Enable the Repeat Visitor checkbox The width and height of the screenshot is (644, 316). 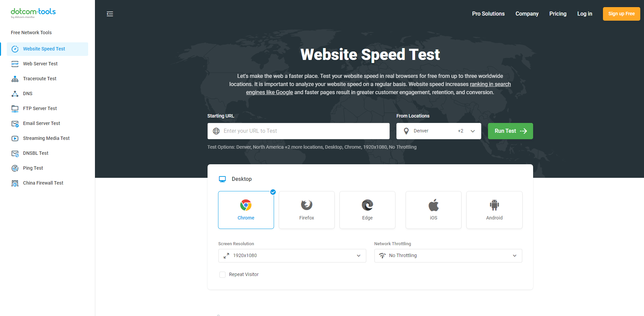coord(222,275)
